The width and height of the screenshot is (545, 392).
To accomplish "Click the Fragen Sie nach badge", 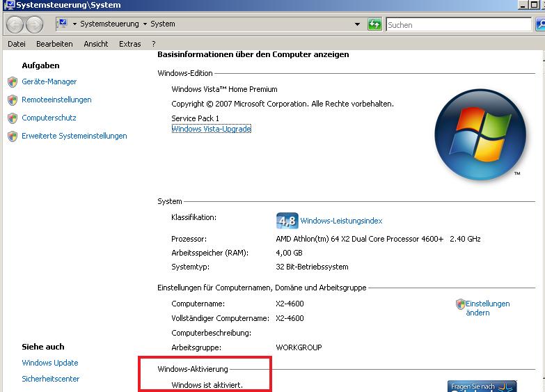I will (x=482, y=386).
